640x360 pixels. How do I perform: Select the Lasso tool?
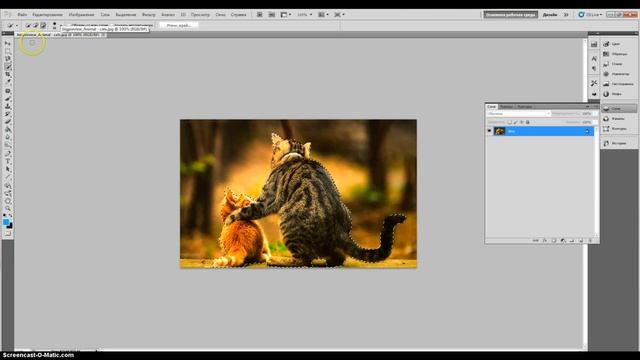coord(8,59)
